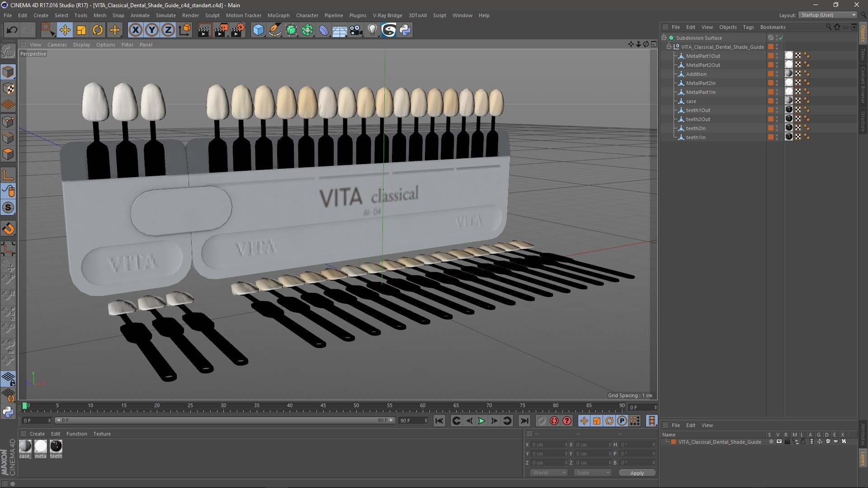Select the Move tool

pos(65,30)
